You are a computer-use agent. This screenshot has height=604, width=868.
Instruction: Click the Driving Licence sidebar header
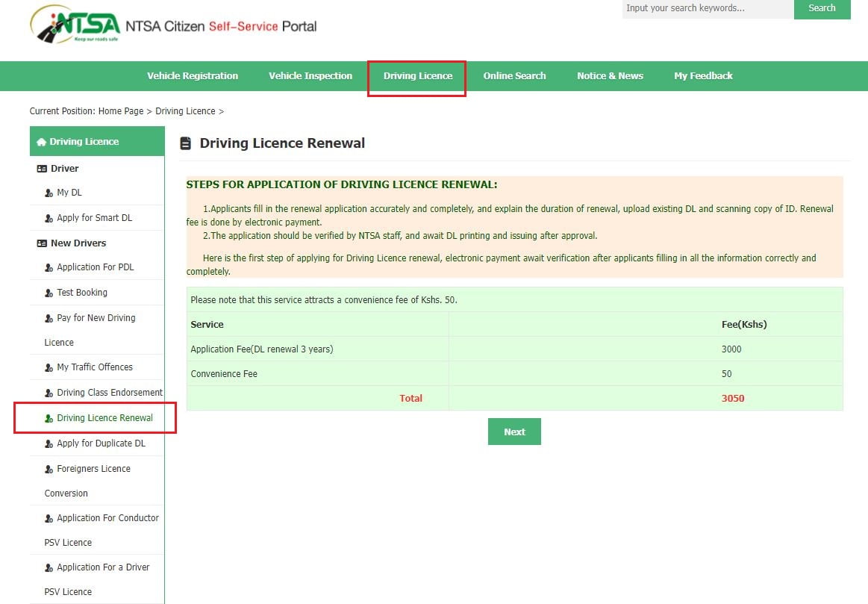(97, 141)
